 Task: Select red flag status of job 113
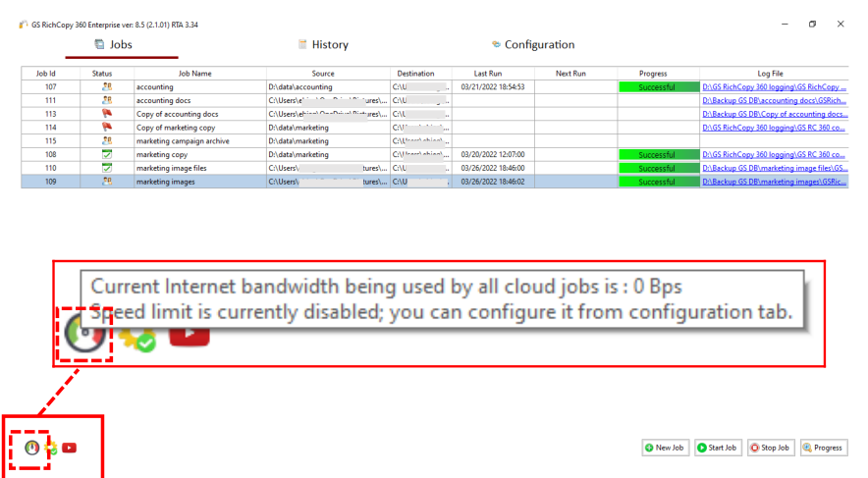[x=107, y=114]
